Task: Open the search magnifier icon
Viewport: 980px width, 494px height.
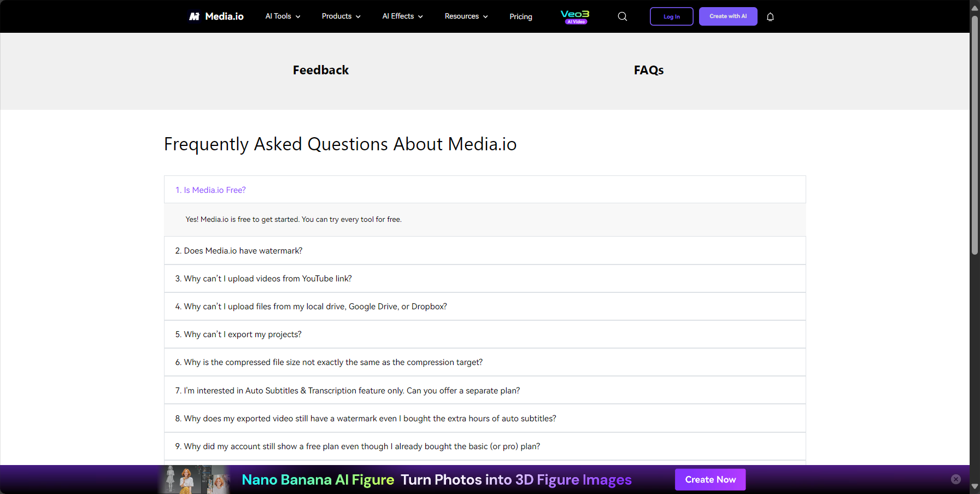Action: click(622, 16)
